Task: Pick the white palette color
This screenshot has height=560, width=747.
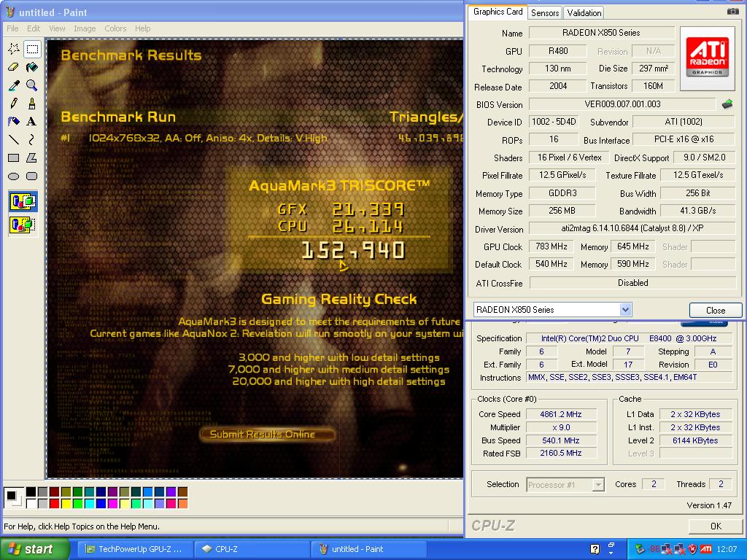Action: (x=31, y=503)
